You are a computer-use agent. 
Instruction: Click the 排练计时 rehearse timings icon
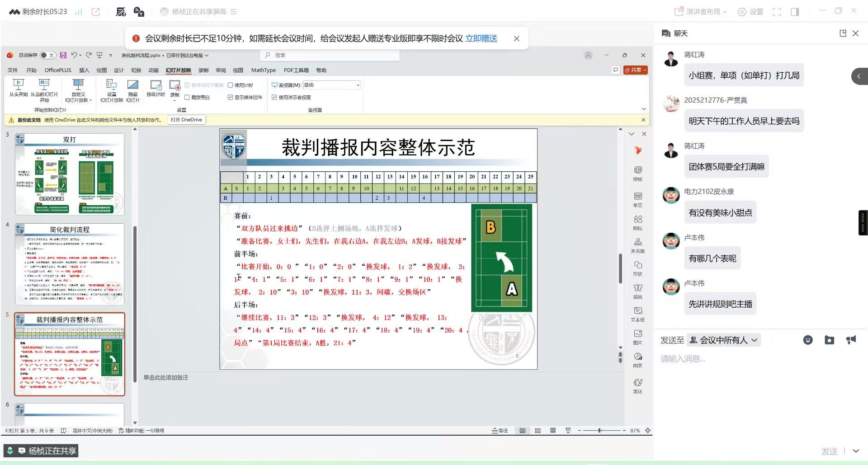pos(156,86)
